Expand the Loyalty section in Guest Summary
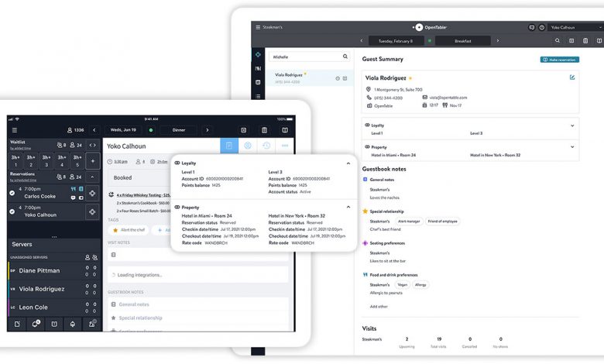 (x=572, y=125)
